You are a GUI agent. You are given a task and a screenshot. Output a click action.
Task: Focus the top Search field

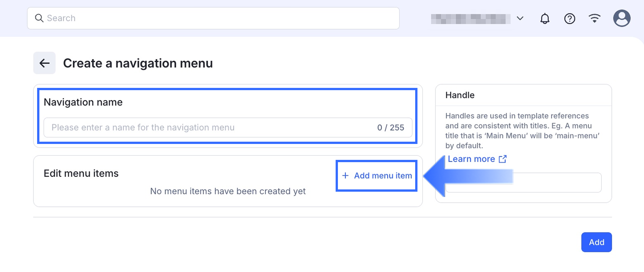point(220,18)
